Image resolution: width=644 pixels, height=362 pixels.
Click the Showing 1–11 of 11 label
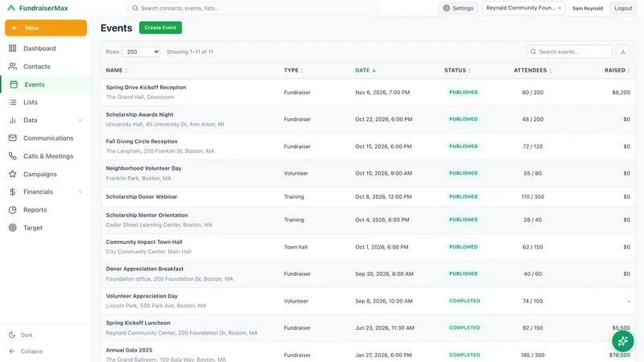(x=190, y=51)
